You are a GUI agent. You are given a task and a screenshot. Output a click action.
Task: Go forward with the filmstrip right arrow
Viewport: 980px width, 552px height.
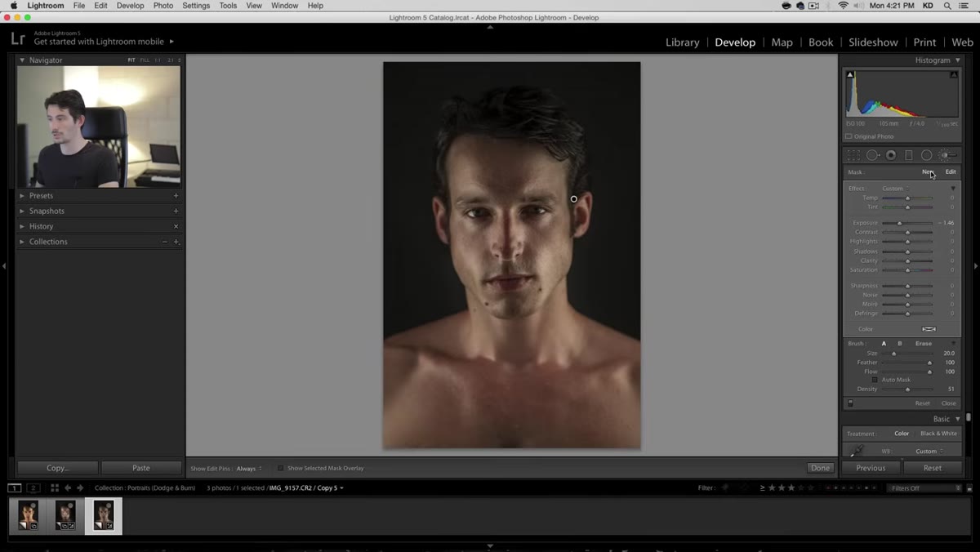[x=80, y=487]
